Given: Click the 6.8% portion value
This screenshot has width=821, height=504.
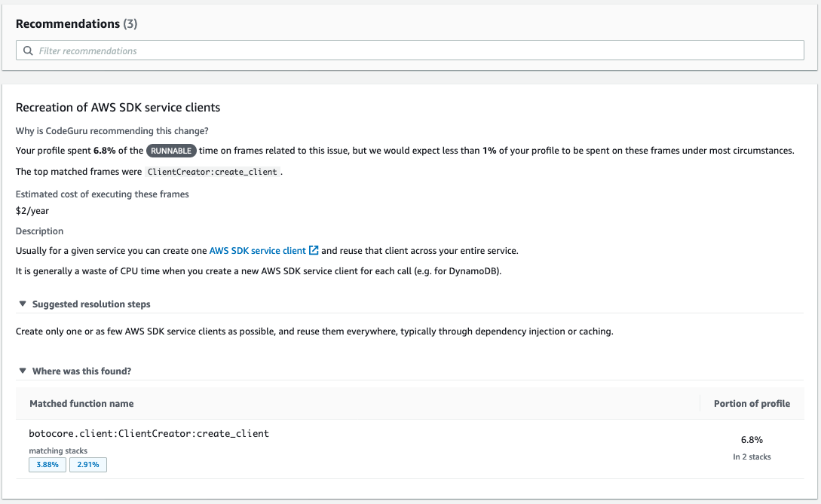Looking at the screenshot, I should tap(752, 439).
